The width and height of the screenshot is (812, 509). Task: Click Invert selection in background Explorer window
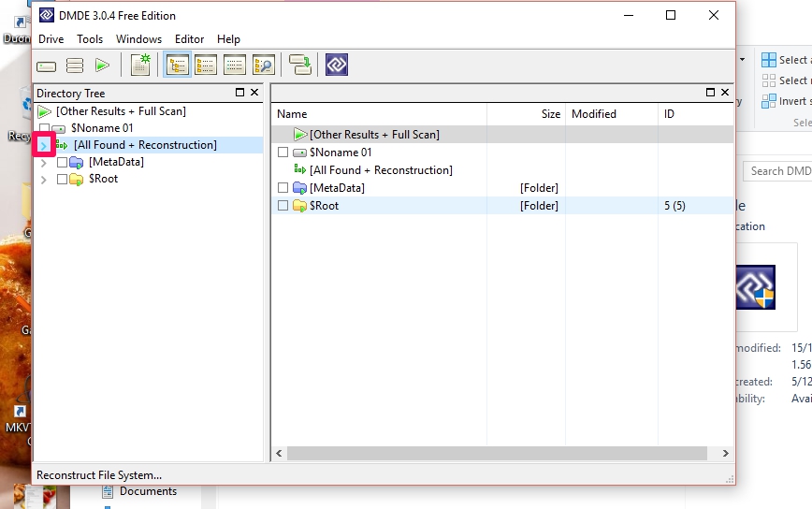pyautogui.click(x=785, y=101)
